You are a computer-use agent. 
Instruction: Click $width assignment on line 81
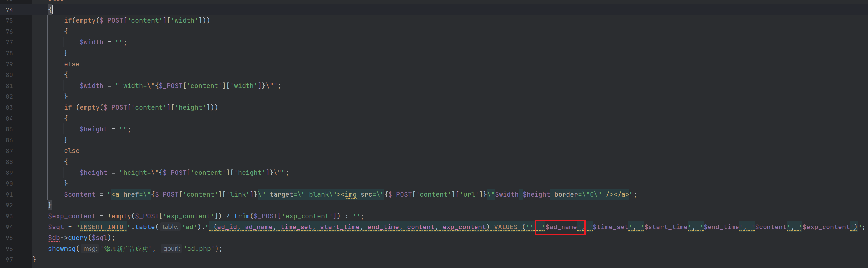point(91,86)
